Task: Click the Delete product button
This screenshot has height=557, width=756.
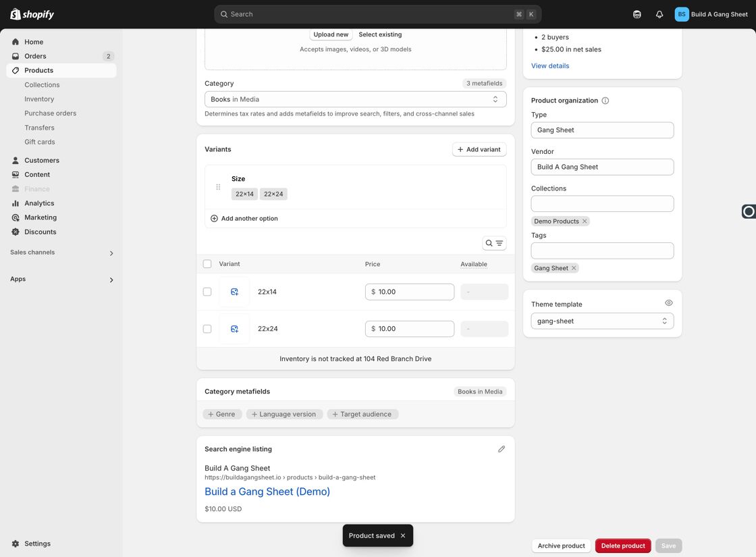Action: (x=623, y=546)
